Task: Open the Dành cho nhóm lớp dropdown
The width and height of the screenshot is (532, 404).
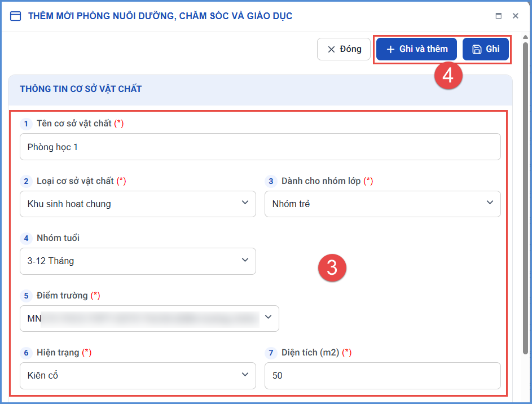Action: (x=382, y=204)
